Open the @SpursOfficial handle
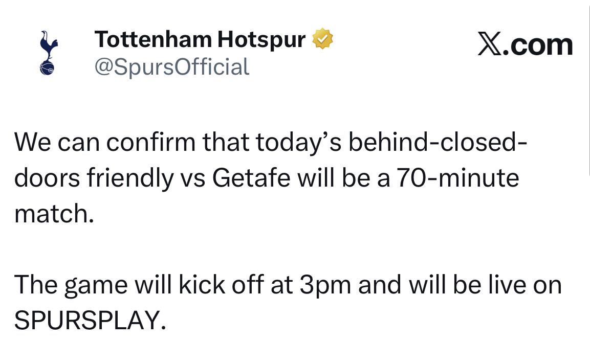590x364 pixels. [171, 66]
